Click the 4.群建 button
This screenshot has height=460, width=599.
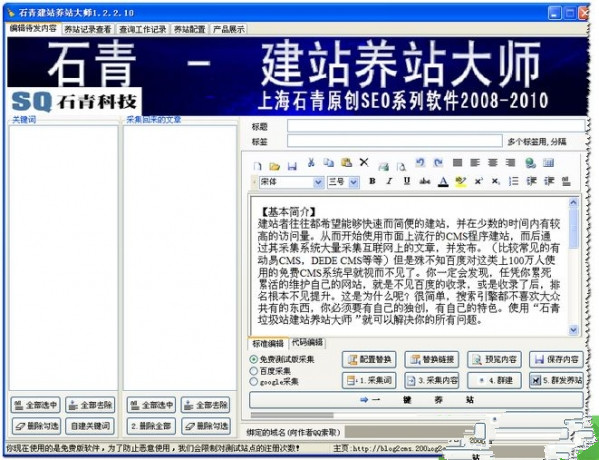pos(494,380)
